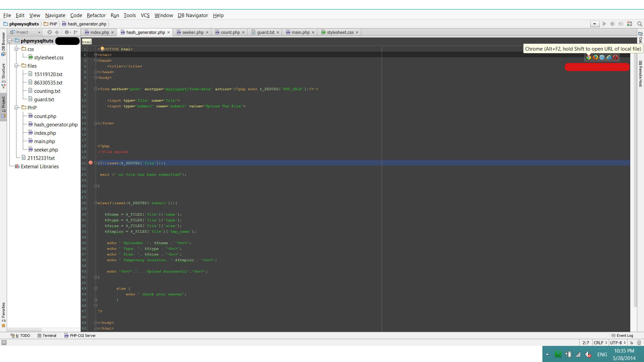The height and width of the screenshot is (362, 644).
Task: Close the stylesheet.css tab
Action: 357,33
